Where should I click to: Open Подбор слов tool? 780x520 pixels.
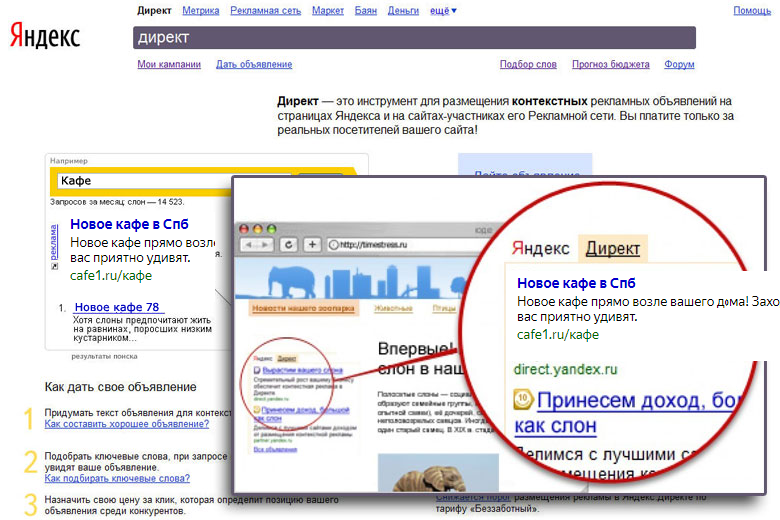pos(528,64)
